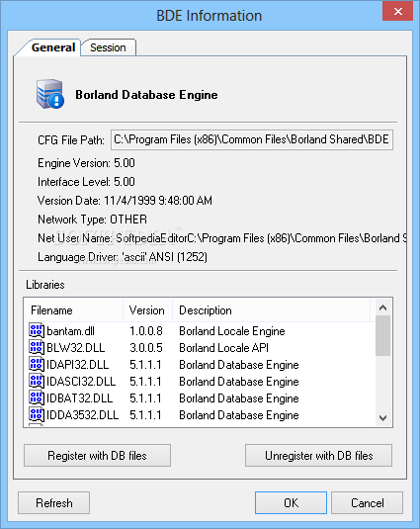
Task: Click the IDAPI32.DLL row's version 5.1.1.1
Action: [x=145, y=365]
